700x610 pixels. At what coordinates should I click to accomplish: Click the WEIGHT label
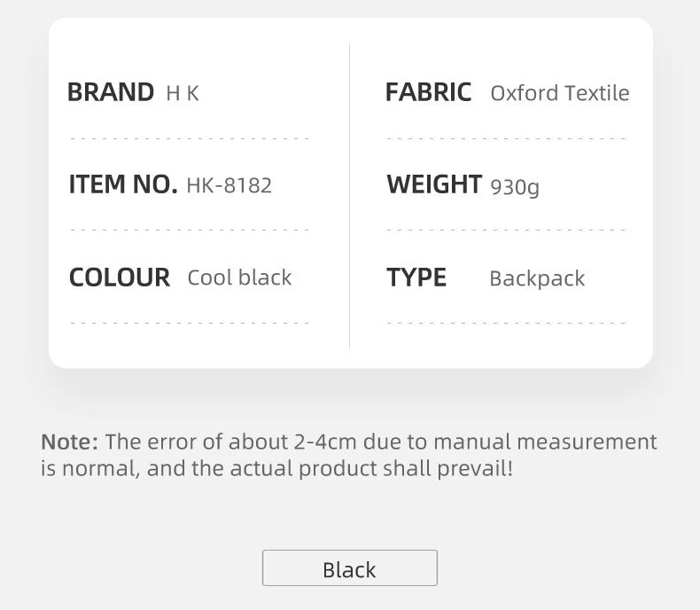pyautogui.click(x=434, y=184)
